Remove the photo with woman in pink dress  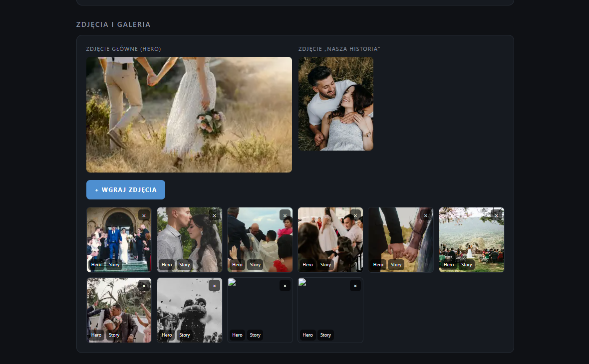(x=285, y=215)
